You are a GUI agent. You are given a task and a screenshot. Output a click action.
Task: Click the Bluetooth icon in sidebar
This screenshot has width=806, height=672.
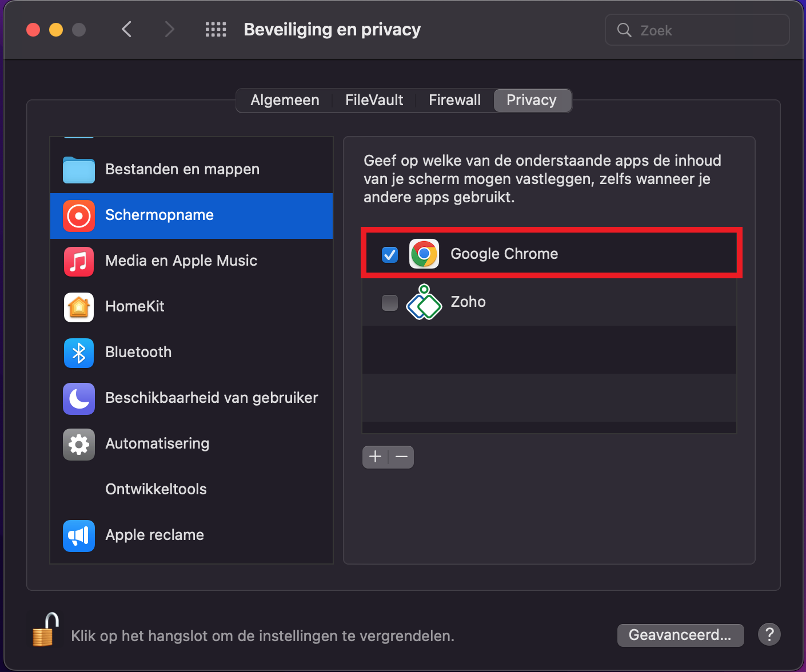[x=79, y=353]
